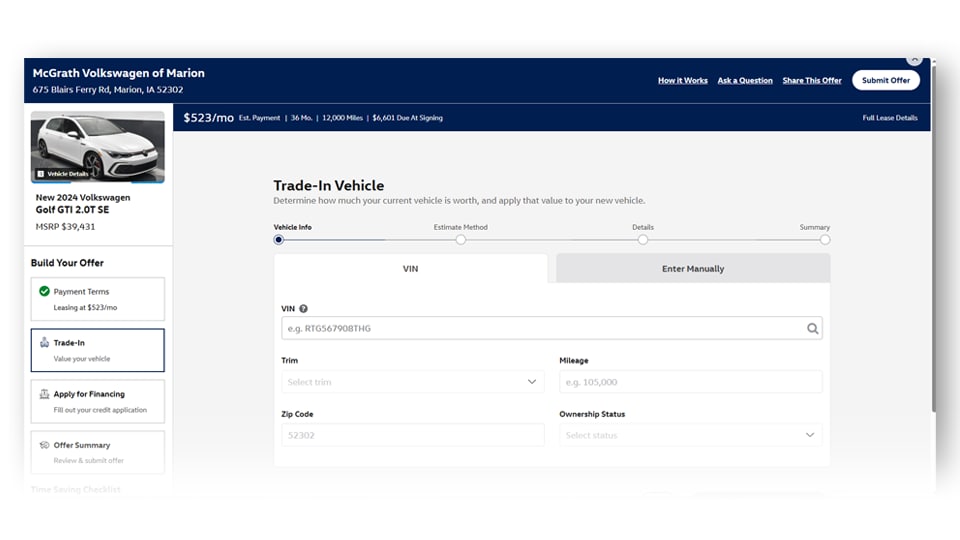This screenshot has width=960, height=540.
Task: Click the Share This Offer link
Action: [812, 80]
